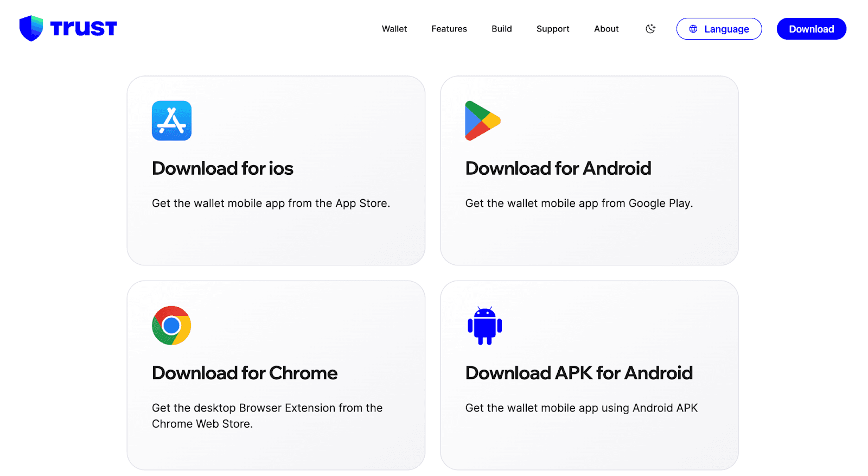868x476 pixels.
Task: Select the Download for Android heading
Action: [x=558, y=168]
